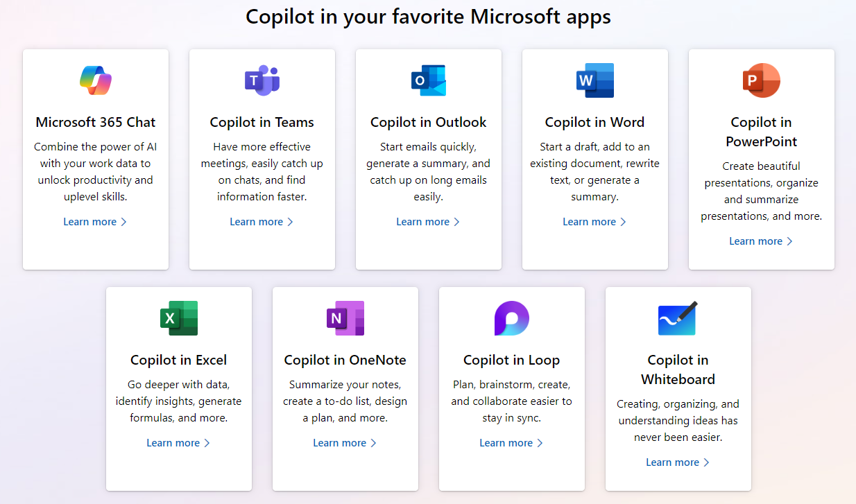Open Learn more under Copilot in Excel

coord(178,443)
